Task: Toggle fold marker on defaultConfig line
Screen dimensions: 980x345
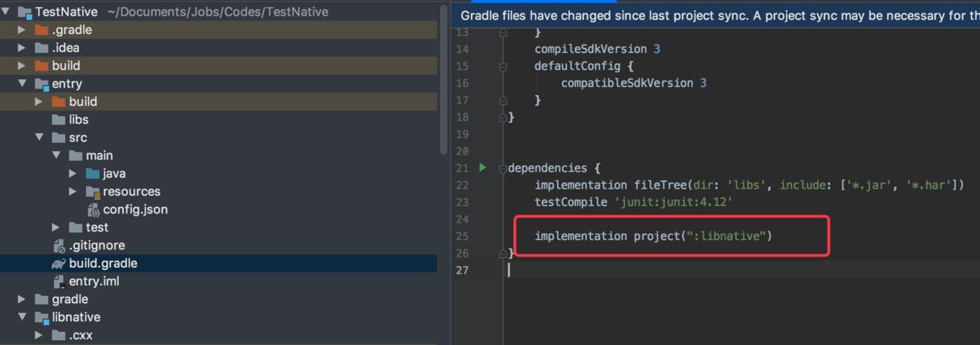Action: [503, 66]
